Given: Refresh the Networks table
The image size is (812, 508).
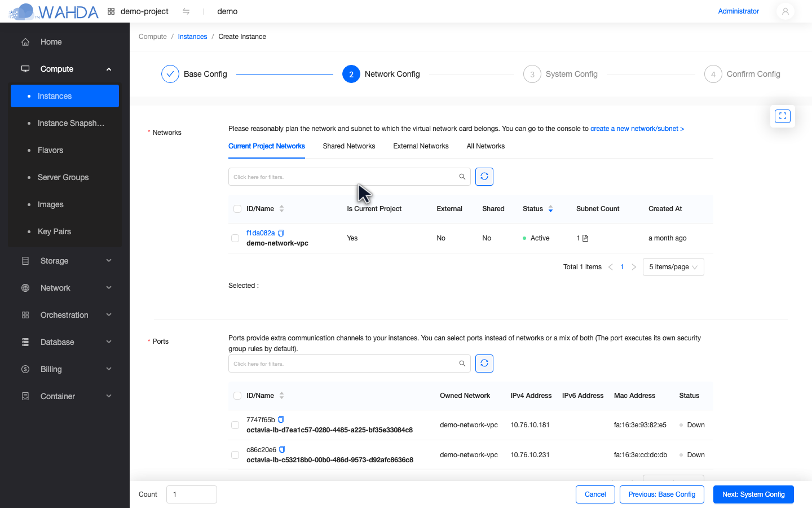Looking at the screenshot, I should pyautogui.click(x=484, y=177).
